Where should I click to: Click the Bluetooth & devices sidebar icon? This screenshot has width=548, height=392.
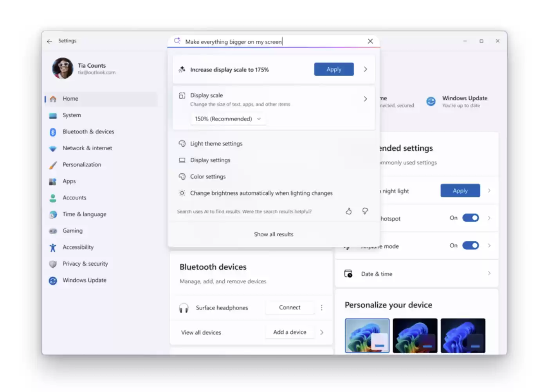pyautogui.click(x=53, y=132)
